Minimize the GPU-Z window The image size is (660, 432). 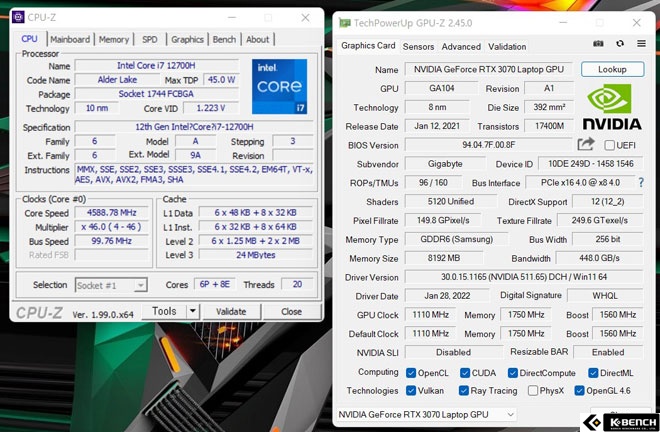pyautogui.click(x=564, y=23)
